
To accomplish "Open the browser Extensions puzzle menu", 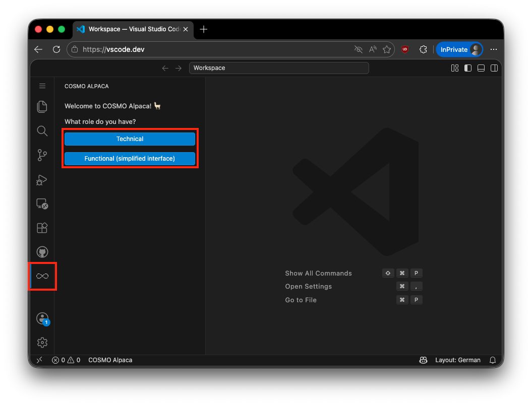I will point(423,49).
